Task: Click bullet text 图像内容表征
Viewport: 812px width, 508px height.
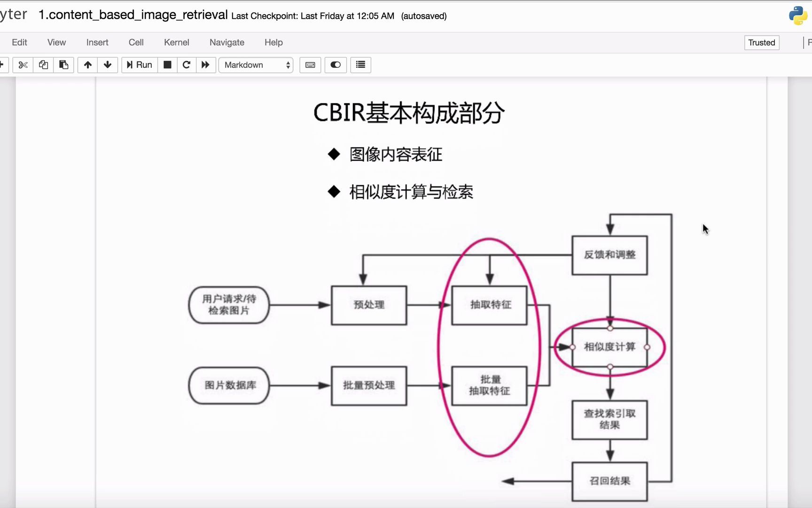Action: click(396, 154)
